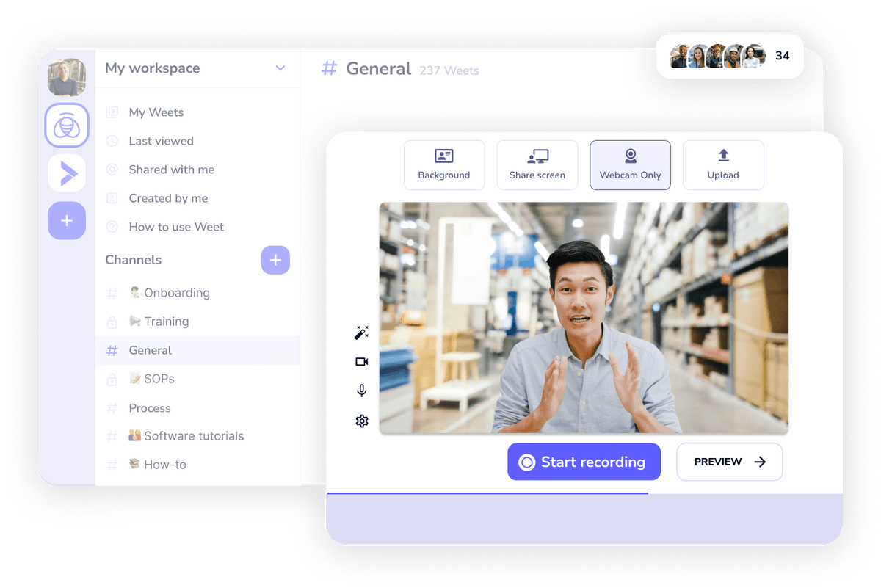This screenshot has height=588, width=881.
Task: Mute the microphone icon
Action: click(361, 391)
